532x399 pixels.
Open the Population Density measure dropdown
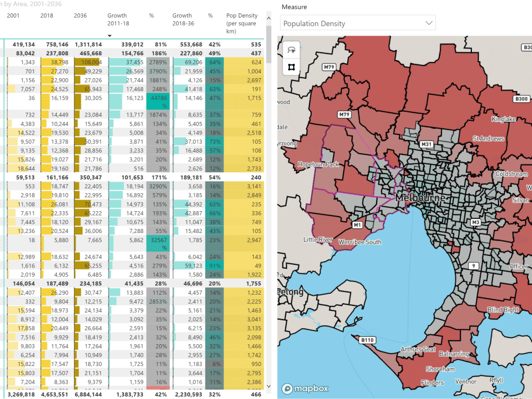point(358,23)
